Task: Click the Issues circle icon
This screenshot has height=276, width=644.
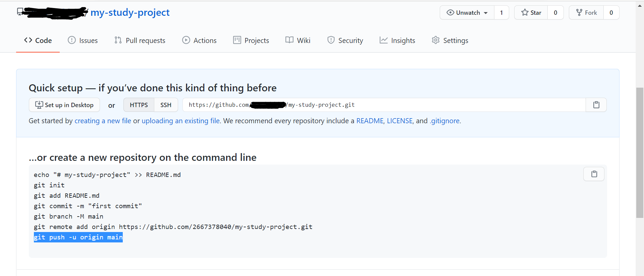Action: coord(72,40)
